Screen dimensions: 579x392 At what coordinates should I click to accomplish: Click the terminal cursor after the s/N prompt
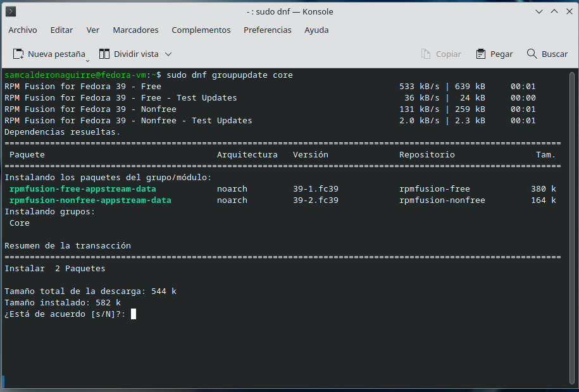[x=134, y=314]
